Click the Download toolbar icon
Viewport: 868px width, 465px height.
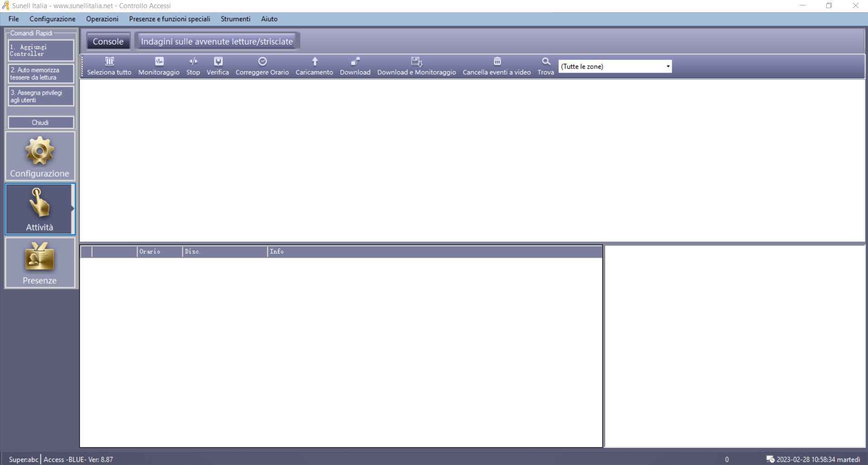(x=355, y=61)
